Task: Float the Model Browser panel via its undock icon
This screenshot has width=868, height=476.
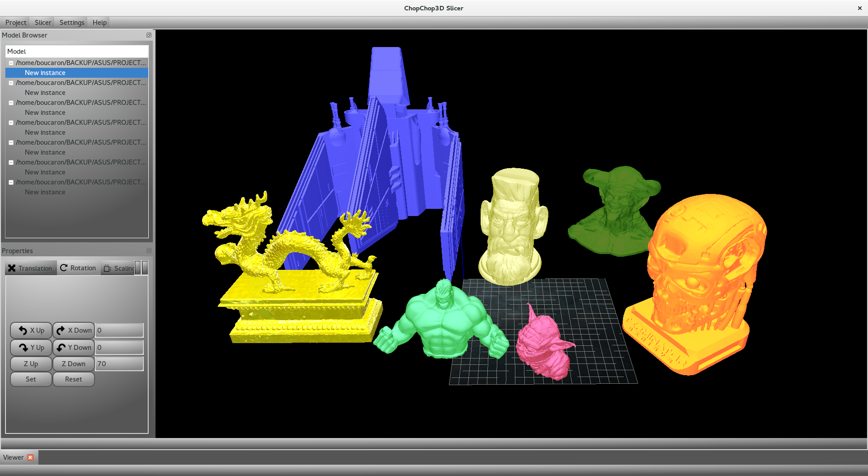Action: (x=149, y=35)
